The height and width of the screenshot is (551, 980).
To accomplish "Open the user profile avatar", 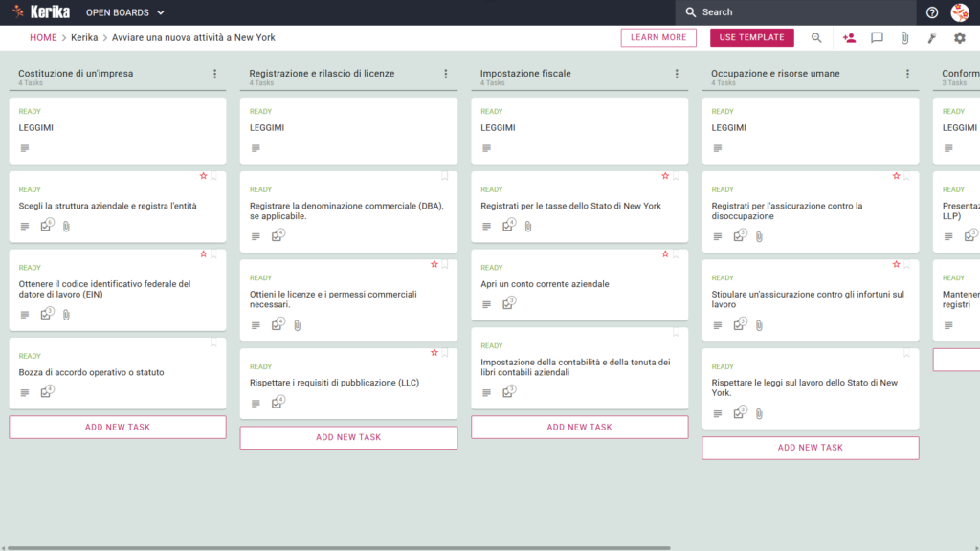I will [x=960, y=11].
